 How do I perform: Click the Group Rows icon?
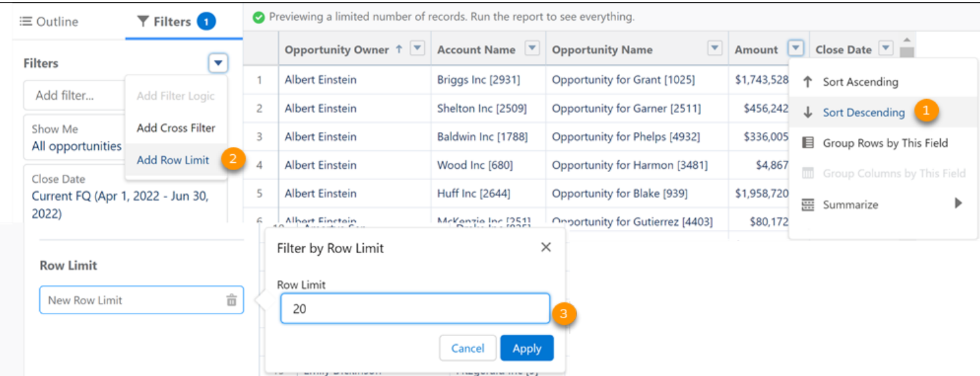807,143
